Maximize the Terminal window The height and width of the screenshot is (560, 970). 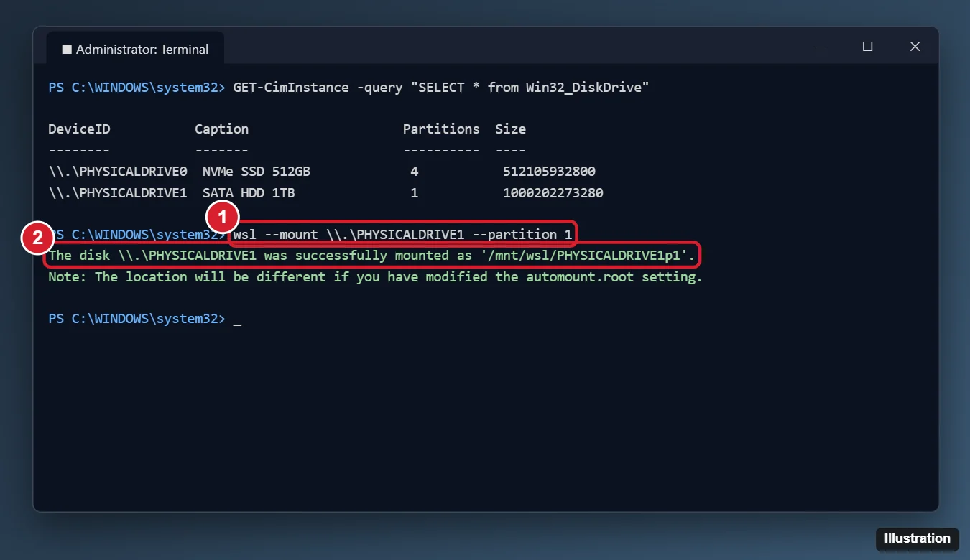pos(867,47)
